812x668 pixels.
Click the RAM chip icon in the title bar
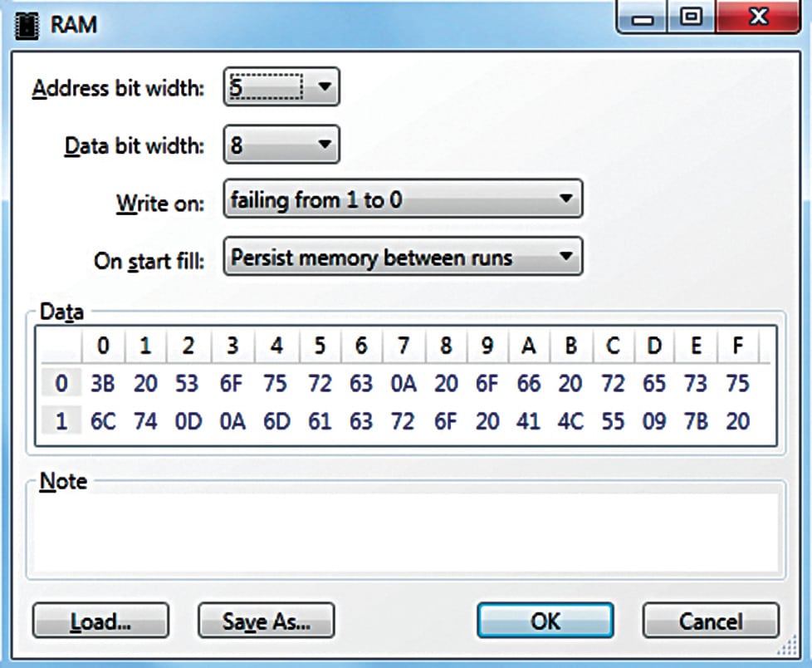click(x=26, y=24)
